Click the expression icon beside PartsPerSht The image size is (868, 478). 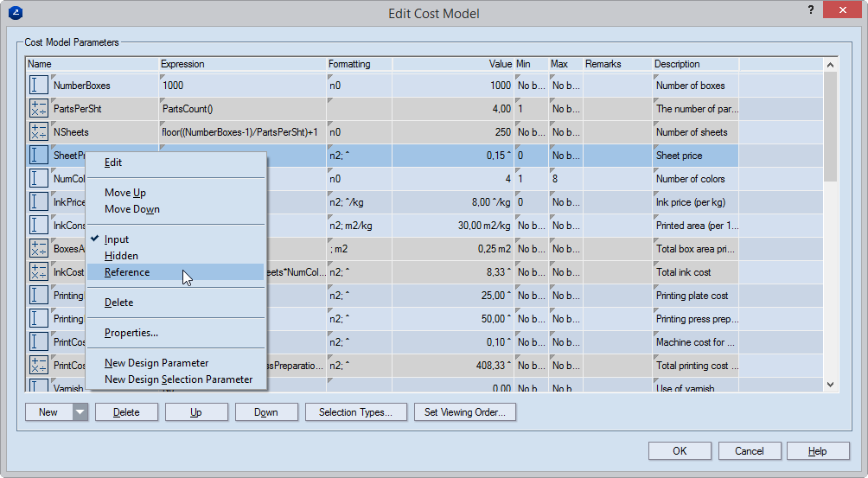coord(39,109)
